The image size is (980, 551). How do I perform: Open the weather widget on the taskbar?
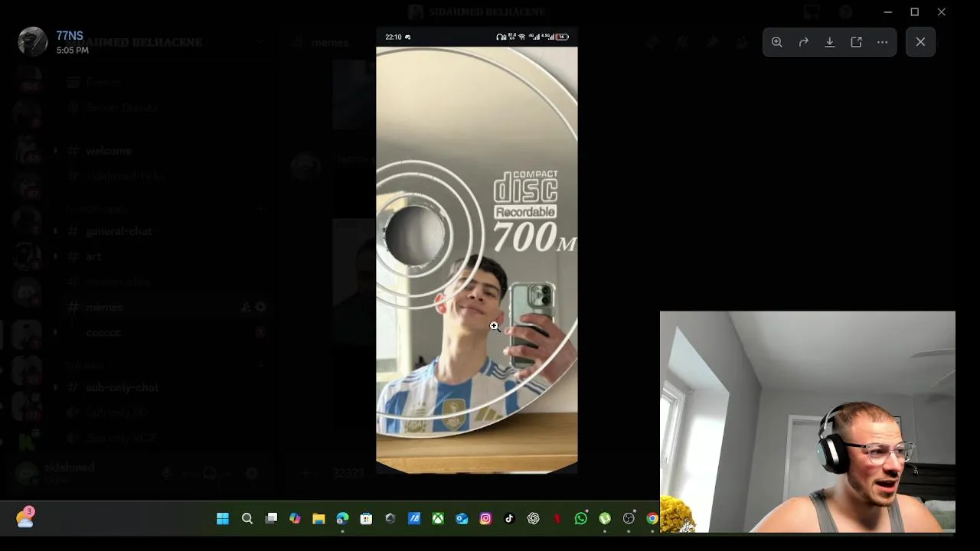tap(25, 517)
